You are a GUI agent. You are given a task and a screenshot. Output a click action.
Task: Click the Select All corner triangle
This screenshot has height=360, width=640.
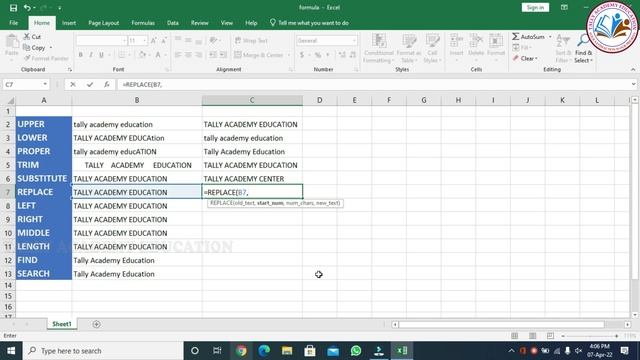point(10,100)
